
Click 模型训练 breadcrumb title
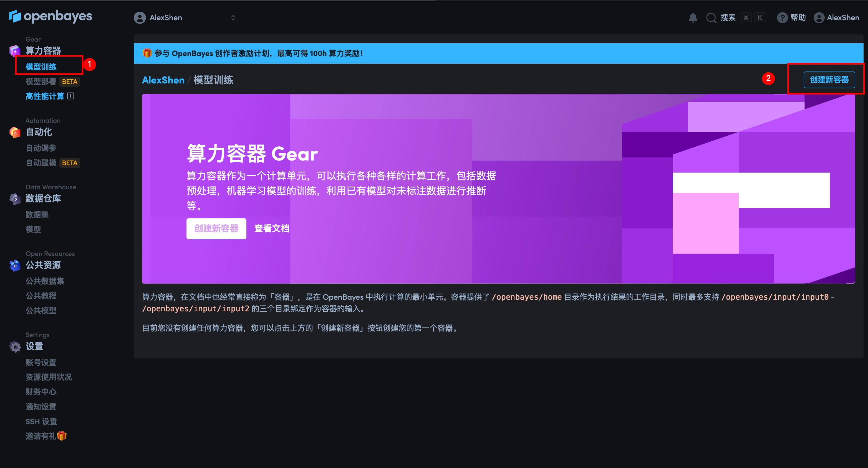tap(213, 80)
